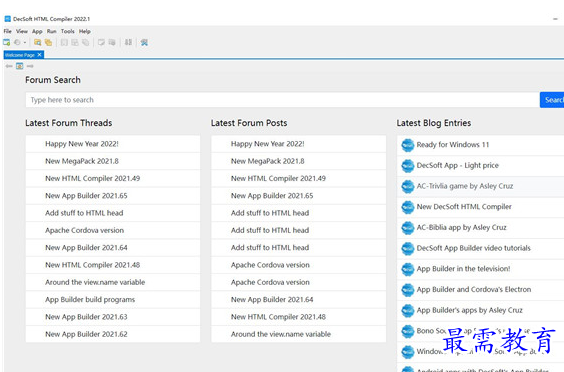Screen dimensions: 564x372
Task: Open App Builder in the television entry
Action: click(x=481, y=269)
